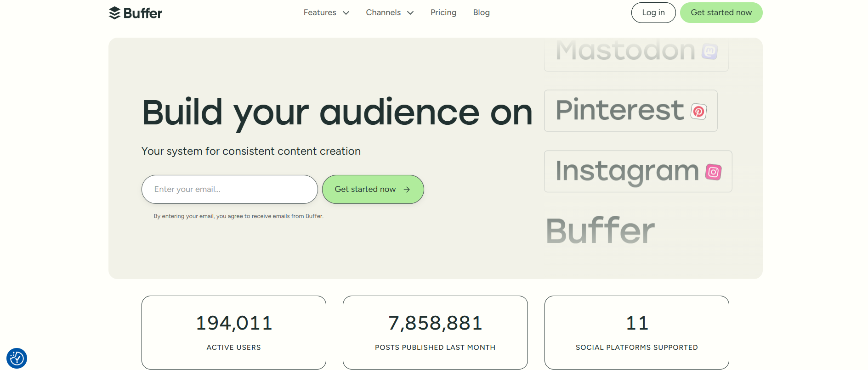
Task: Click the Mastodon logo icon
Action: coord(710,51)
